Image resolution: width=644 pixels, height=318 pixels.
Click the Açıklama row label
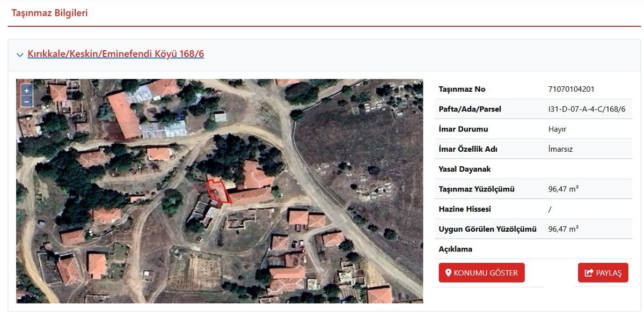pyautogui.click(x=456, y=249)
